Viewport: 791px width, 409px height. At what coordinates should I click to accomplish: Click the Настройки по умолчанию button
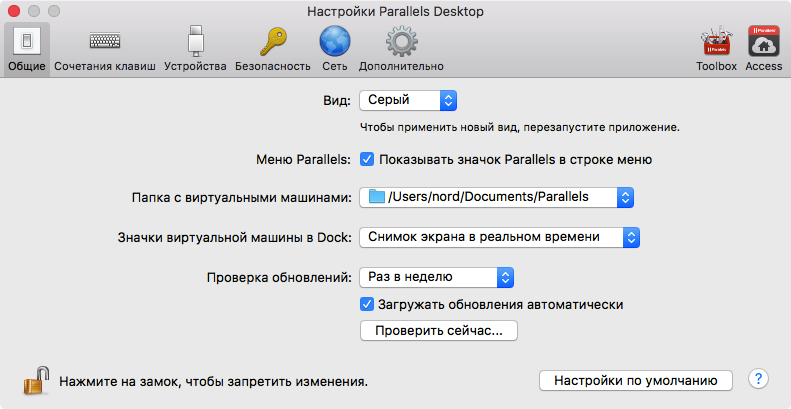636,381
